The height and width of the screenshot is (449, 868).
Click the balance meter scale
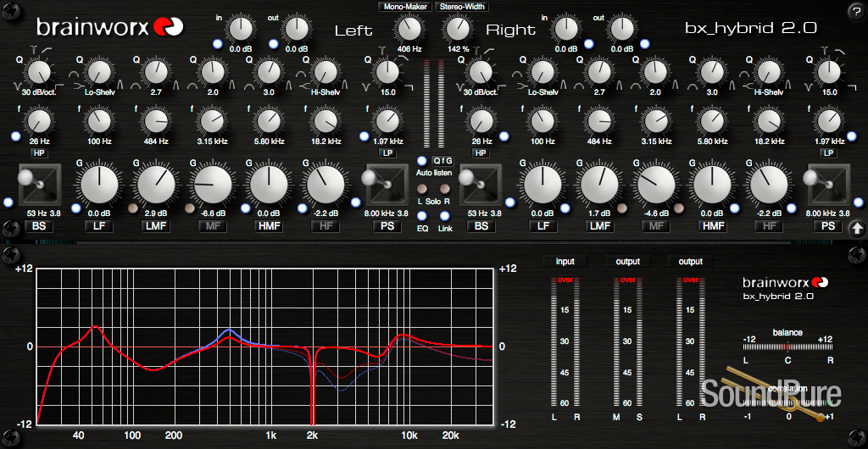point(787,346)
